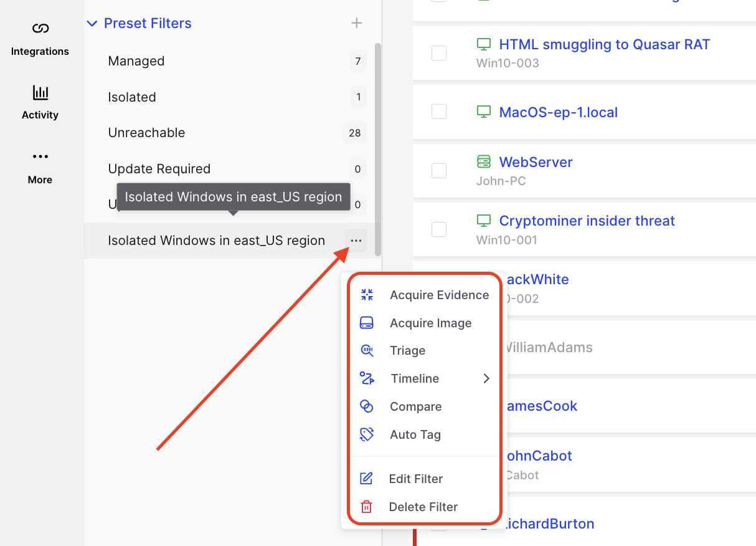Collapse the Preset Filters section chevron

pos(92,24)
